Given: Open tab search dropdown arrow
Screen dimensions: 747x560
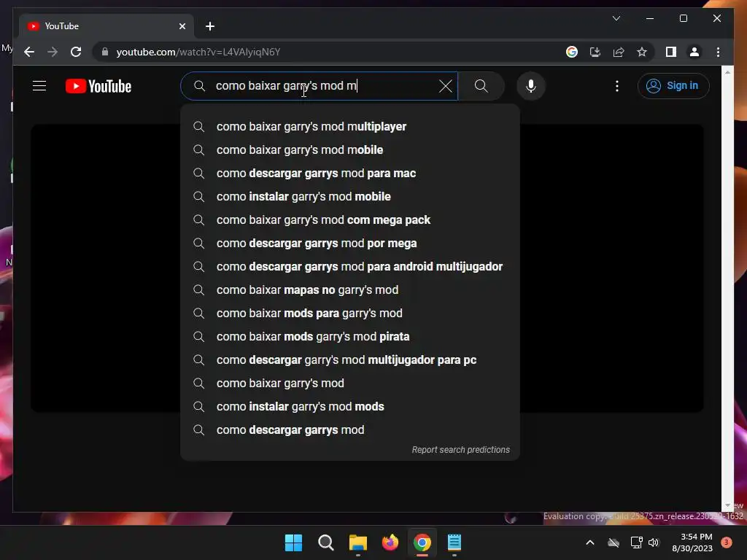Looking at the screenshot, I should pyautogui.click(x=616, y=18).
